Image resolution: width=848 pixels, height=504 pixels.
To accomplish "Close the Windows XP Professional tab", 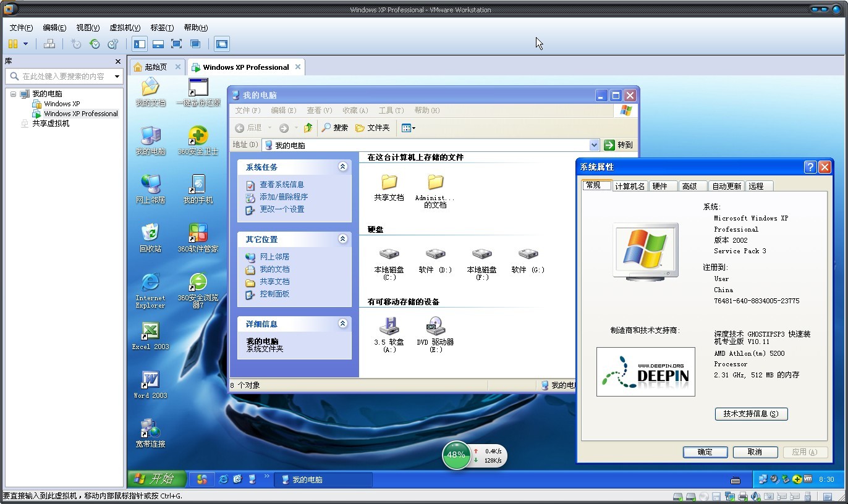I will 298,67.
